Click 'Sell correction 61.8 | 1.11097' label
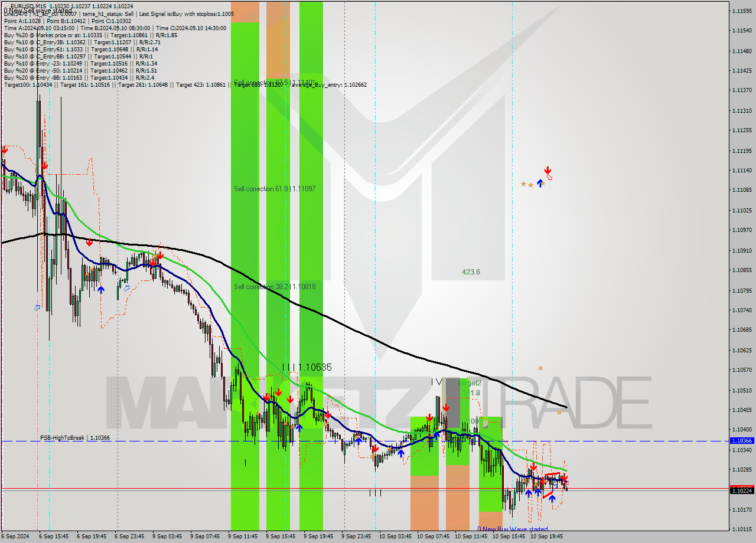Image resolution: width=756 pixels, height=543 pixels. coord(275,189)
